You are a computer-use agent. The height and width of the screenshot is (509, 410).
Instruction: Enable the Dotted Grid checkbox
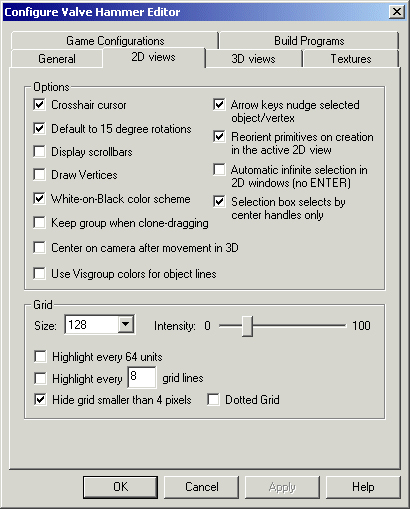(x=213, y=399)
